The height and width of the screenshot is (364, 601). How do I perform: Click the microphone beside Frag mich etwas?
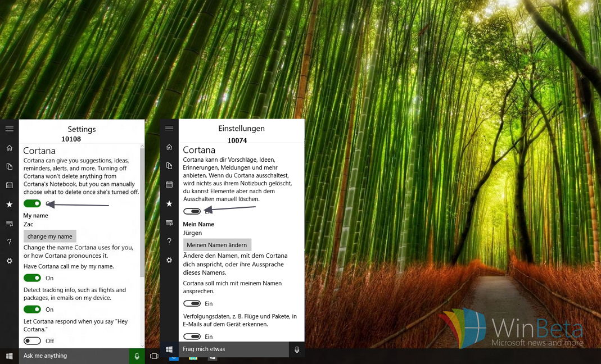click(297, 349)
